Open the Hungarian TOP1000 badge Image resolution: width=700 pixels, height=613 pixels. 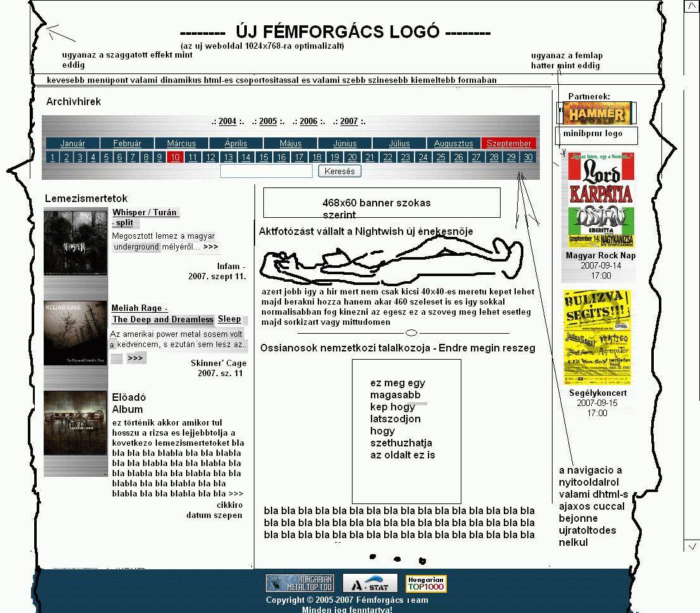pos(426,583)
